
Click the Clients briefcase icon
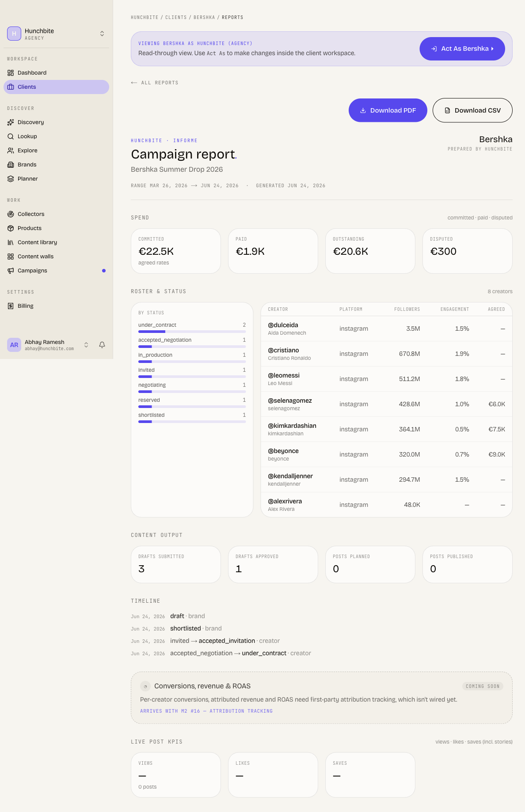click(11, 87)
